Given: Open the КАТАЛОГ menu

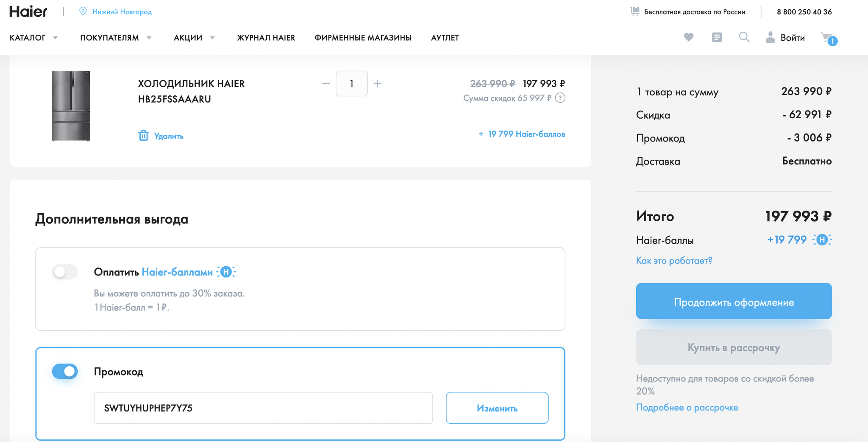Looking at the screenshot, I should [x=28, y=38].
